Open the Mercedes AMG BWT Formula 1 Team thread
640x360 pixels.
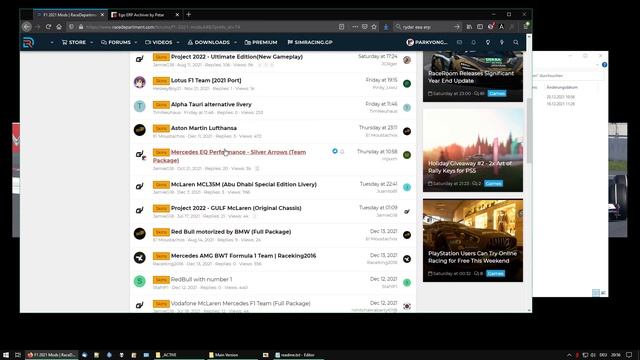pos(243,256)
